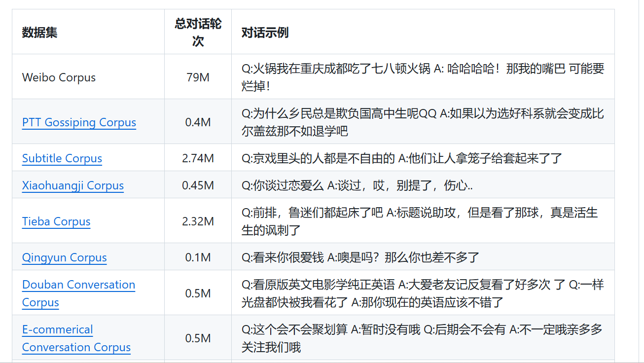Click the 2.32M value for Tieba Corpus
Viewport: 644px width, 363px height.
coord(197,221)
